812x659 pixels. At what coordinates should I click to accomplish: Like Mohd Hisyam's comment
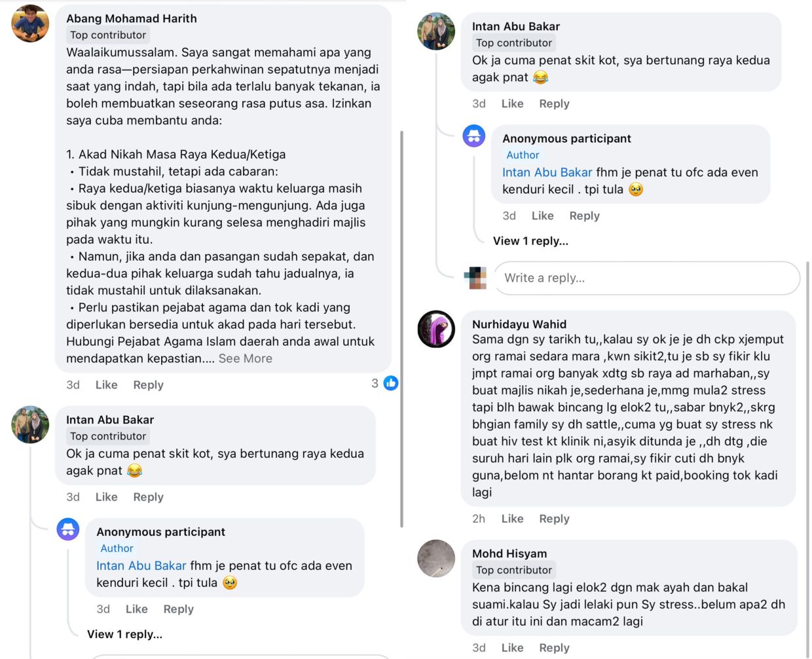coord(512,647)
